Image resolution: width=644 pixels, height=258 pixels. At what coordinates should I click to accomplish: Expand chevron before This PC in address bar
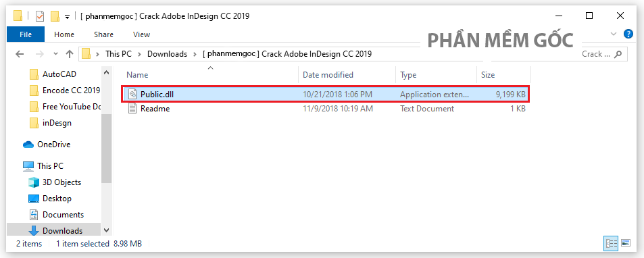pyautogui.click(x=97, y=54)
